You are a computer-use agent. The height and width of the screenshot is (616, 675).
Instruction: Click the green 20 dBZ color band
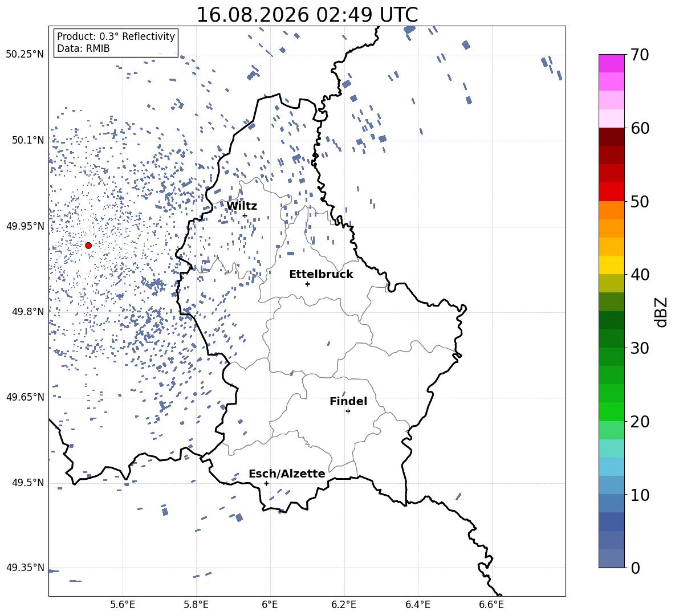coord(611,411)
